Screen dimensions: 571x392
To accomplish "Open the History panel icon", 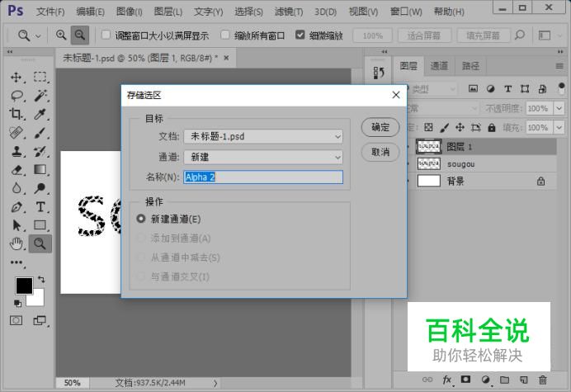I will pos(379,73).
